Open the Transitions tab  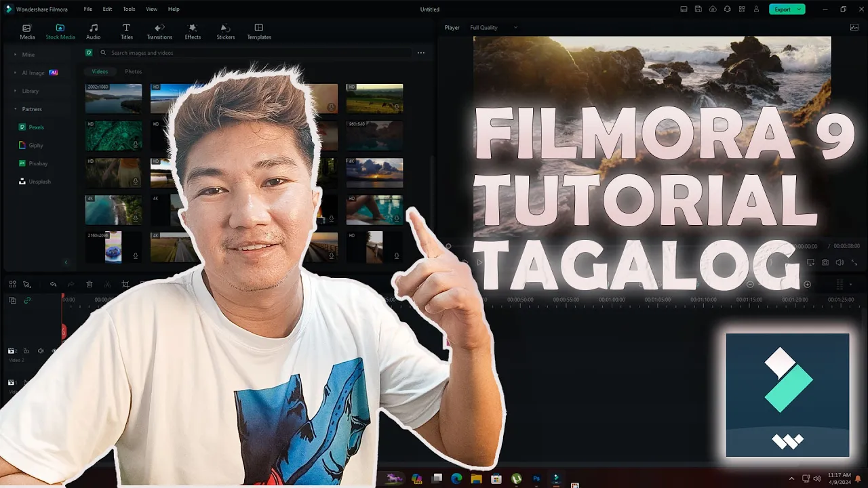(x=159, y=32)
